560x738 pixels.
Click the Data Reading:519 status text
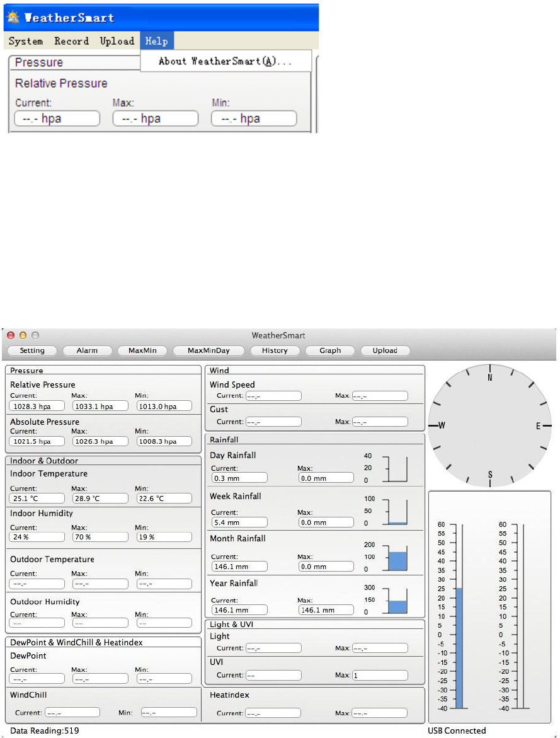tap(45, 730)
